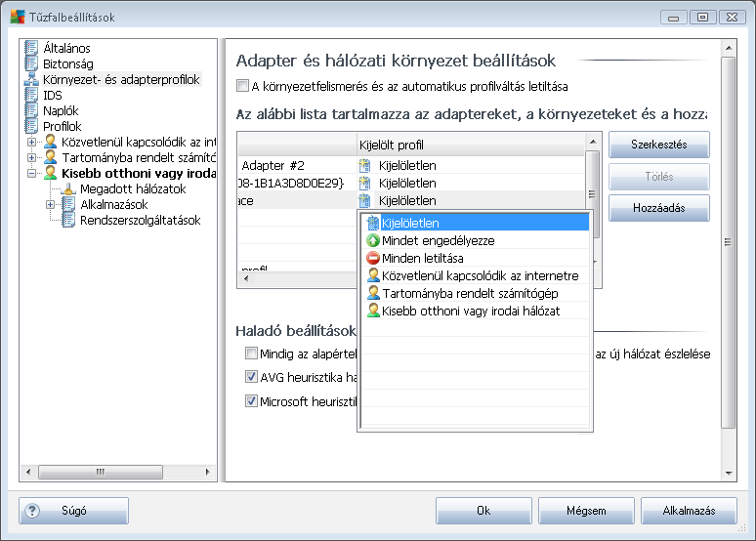Click the Tartományba rendelt számítógép tree profile icon

(50, 157)
